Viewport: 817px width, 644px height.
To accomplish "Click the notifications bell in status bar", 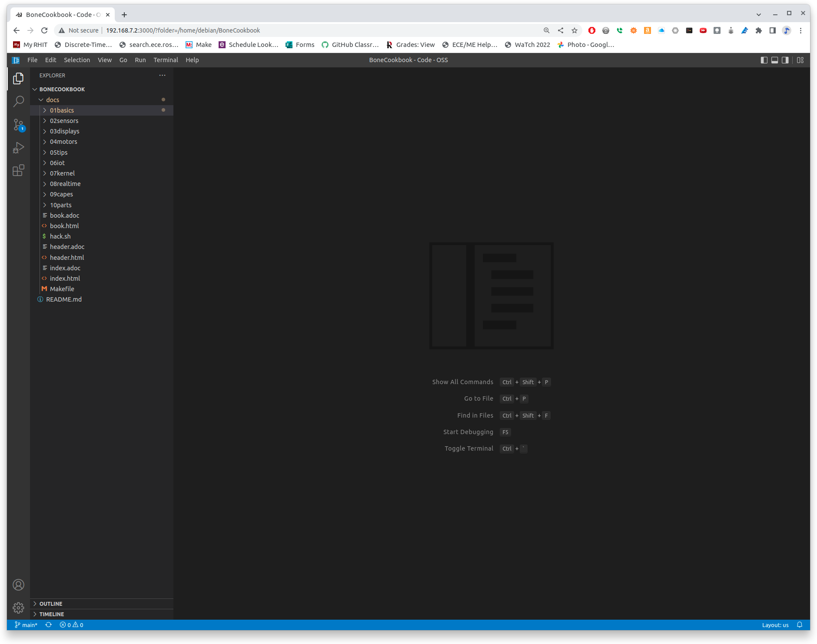I will click(x=800, y=625).
